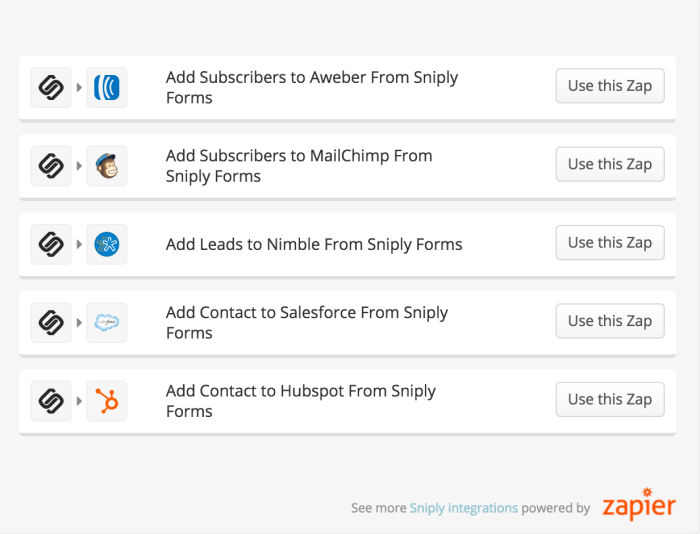Click the MailChimp monkey icon
Viewport: 700px width, 534px height.
click(x=107, y=165)
